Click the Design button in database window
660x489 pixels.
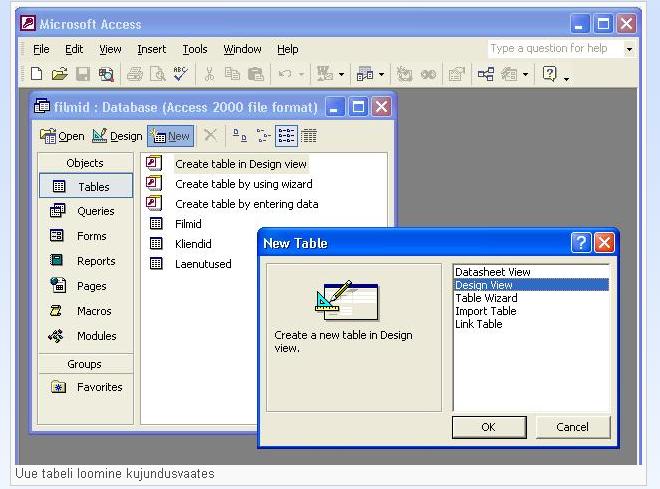tap(117, 136)
